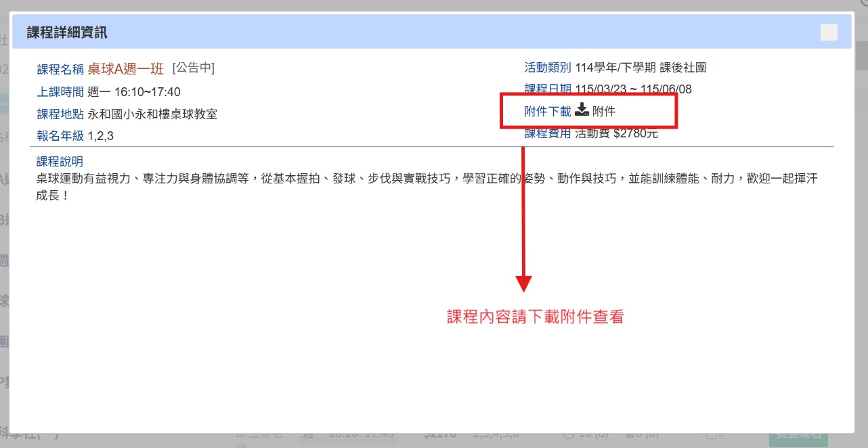The height and width of the screenshot is (448, 868).
Task: Select the 上課時間 label
Action: [x=60, y=92]
